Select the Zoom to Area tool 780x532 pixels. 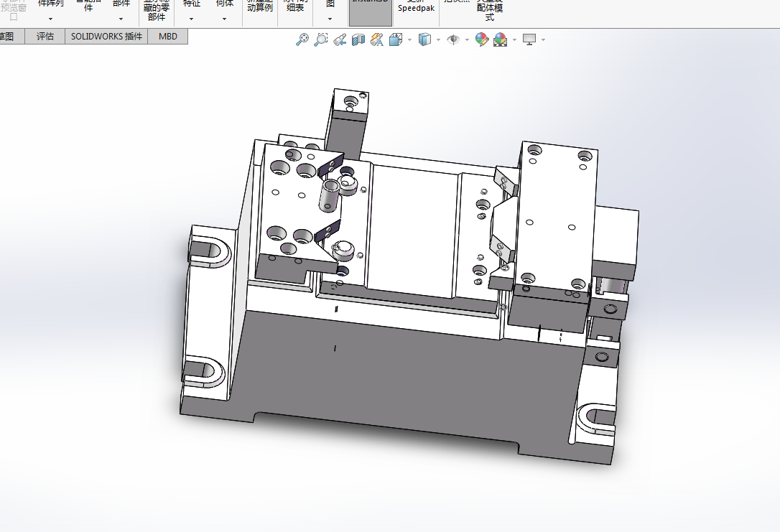(x=321, y=39)
